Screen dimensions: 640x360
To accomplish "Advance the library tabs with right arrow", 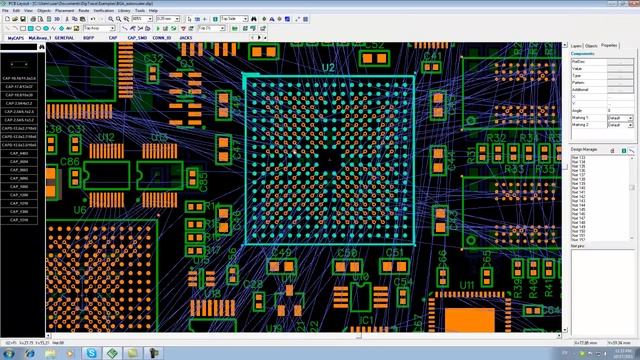I will [x=259, y=38].
